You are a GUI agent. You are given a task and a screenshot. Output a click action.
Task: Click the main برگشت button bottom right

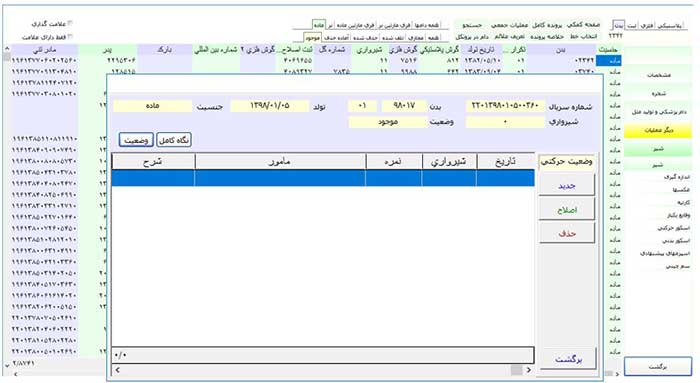click(658, 366)
